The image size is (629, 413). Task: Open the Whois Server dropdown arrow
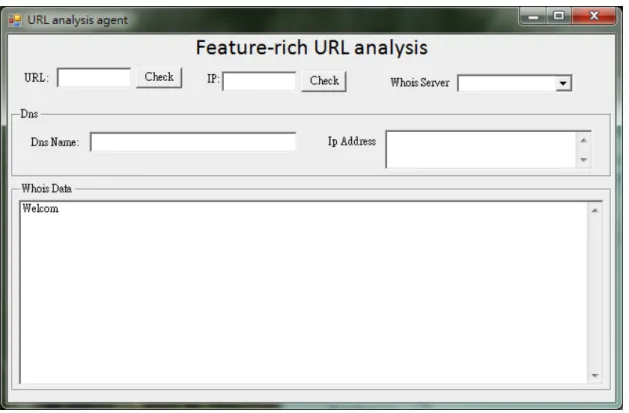(x=563, y=83)
